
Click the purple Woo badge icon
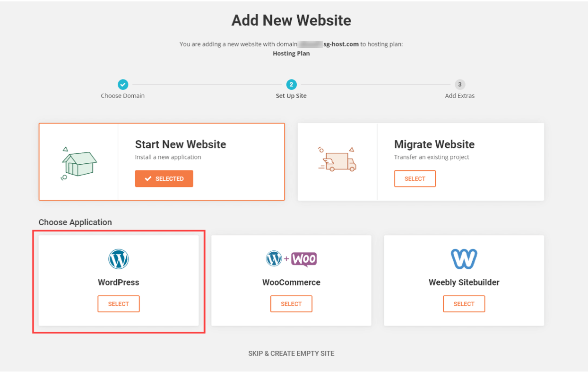(x=304, y=259)
